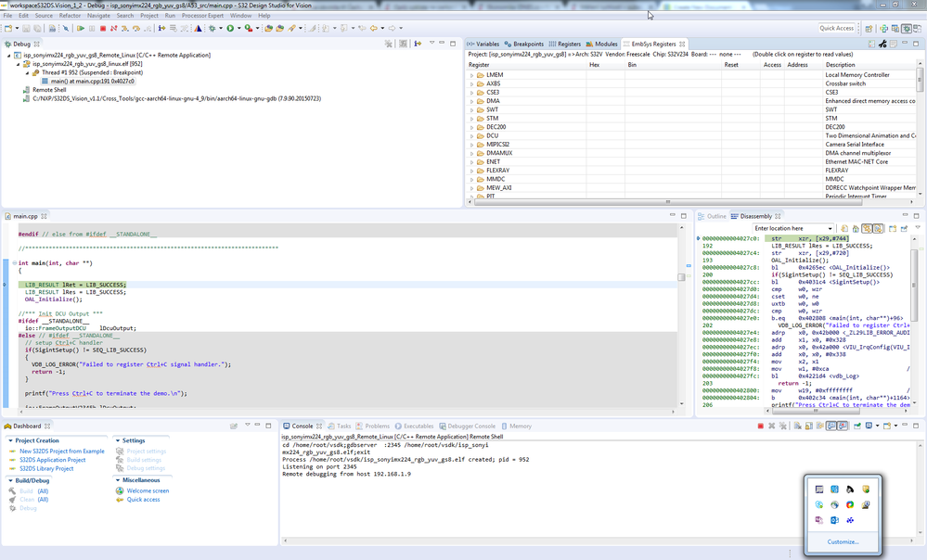
Task: Click the Step Over icon in toolbar
Action: click(135, 29)
